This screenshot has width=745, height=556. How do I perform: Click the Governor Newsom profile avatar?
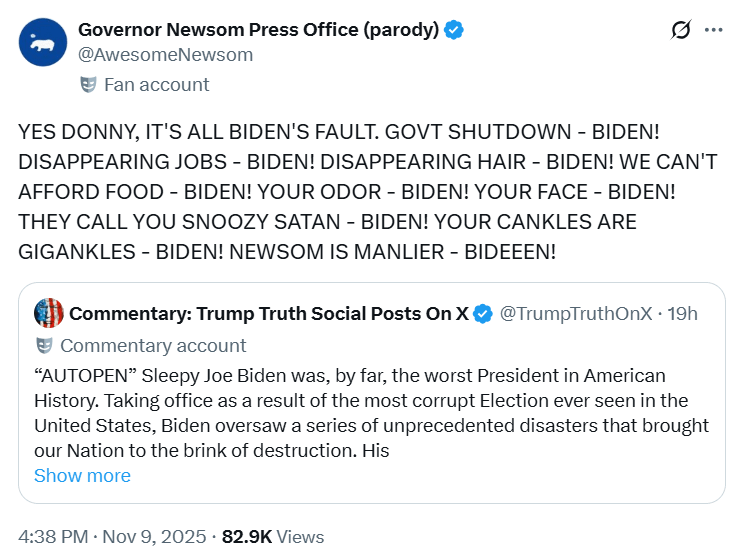pyautogui.click(x=43, y=42)
